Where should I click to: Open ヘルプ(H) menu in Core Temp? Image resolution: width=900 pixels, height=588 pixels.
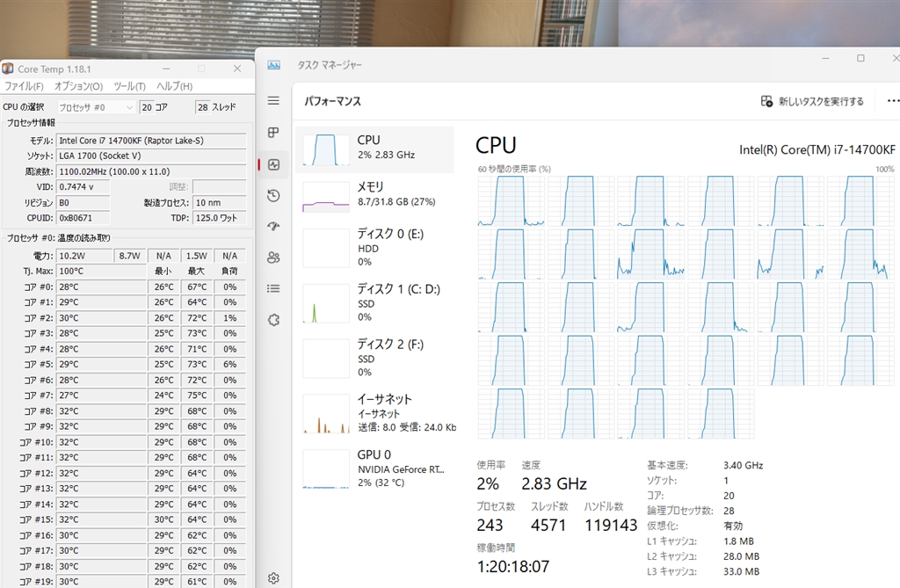(x=175, y=86)
